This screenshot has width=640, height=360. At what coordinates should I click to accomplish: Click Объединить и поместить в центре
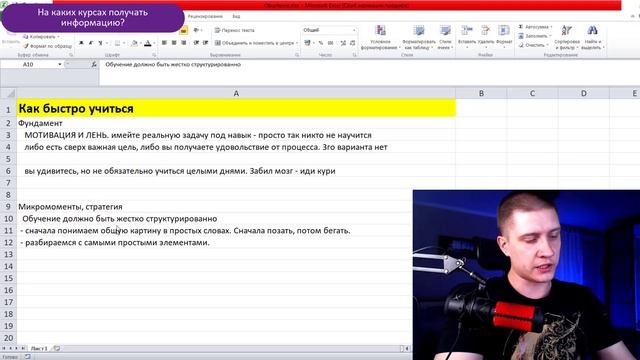(255, 43)
